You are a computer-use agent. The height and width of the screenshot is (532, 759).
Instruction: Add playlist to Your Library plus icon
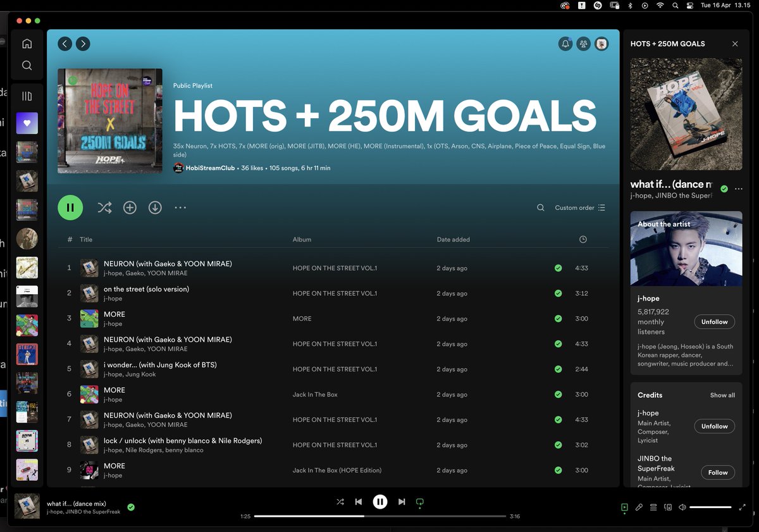coord(130,207)
